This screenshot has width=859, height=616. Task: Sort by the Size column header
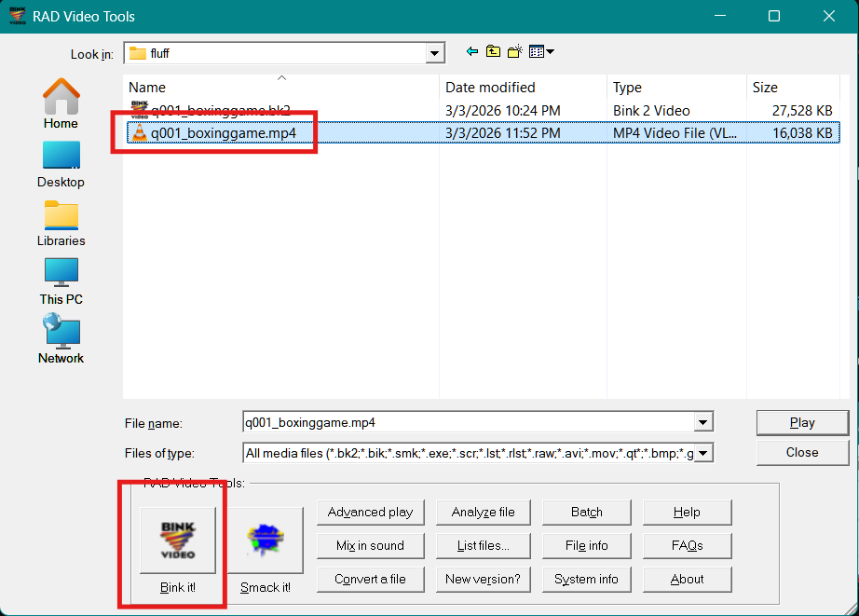click(x=793, y=88)
